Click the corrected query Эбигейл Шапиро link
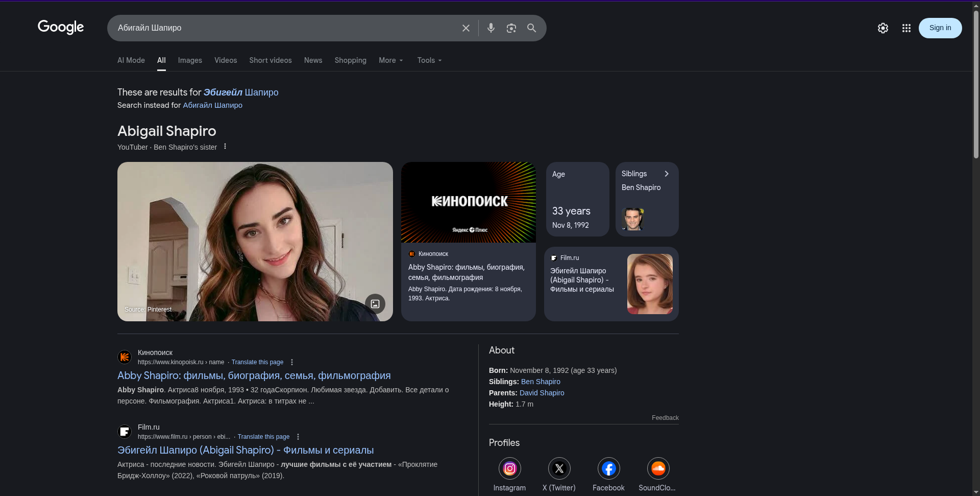Screen dimensions: 980x496 pos(241,92)
